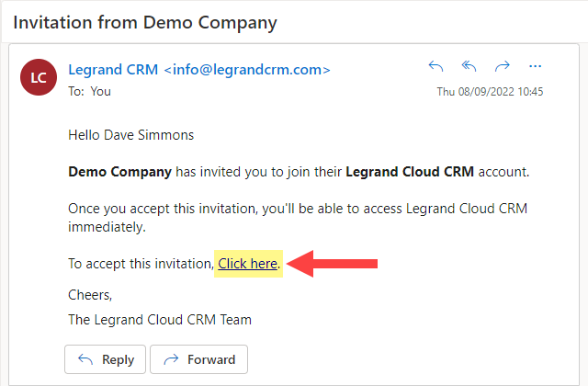
Task: Click the Hello Dave Simmons greeting
Action: tap(130, 135)
